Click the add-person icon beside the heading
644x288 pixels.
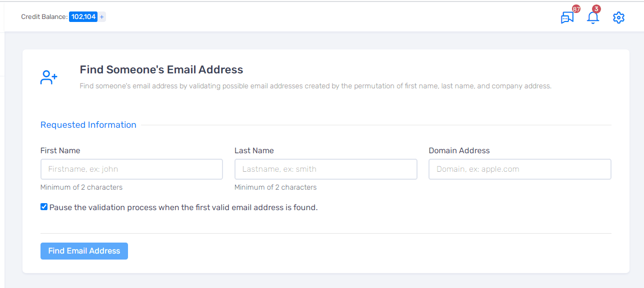pos(49,77)
